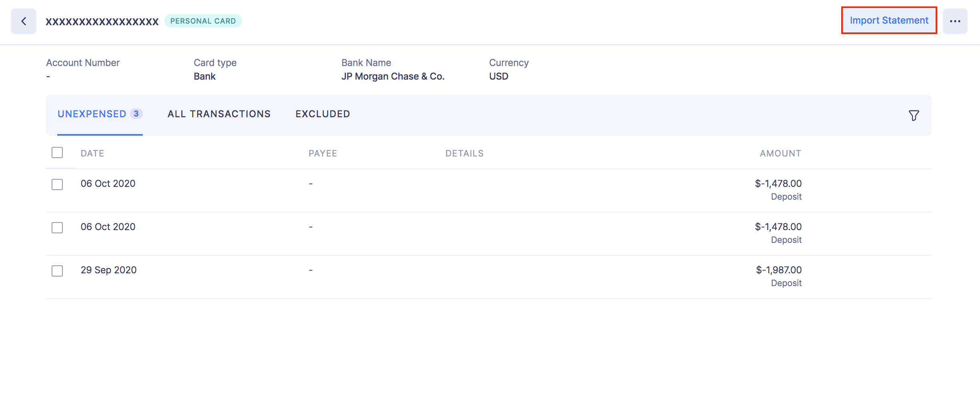Click the Date column header
Screen dimensions: 980x413
click(92, 153)
